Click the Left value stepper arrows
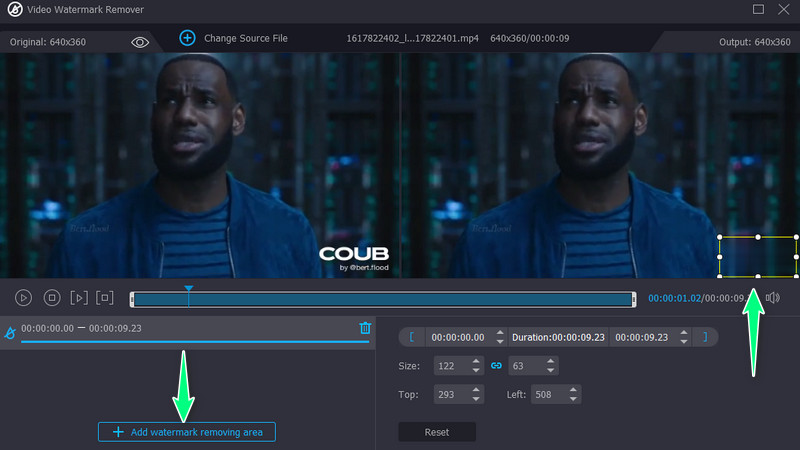The width and height of the screenshot is (800, 450). point(575,394)
